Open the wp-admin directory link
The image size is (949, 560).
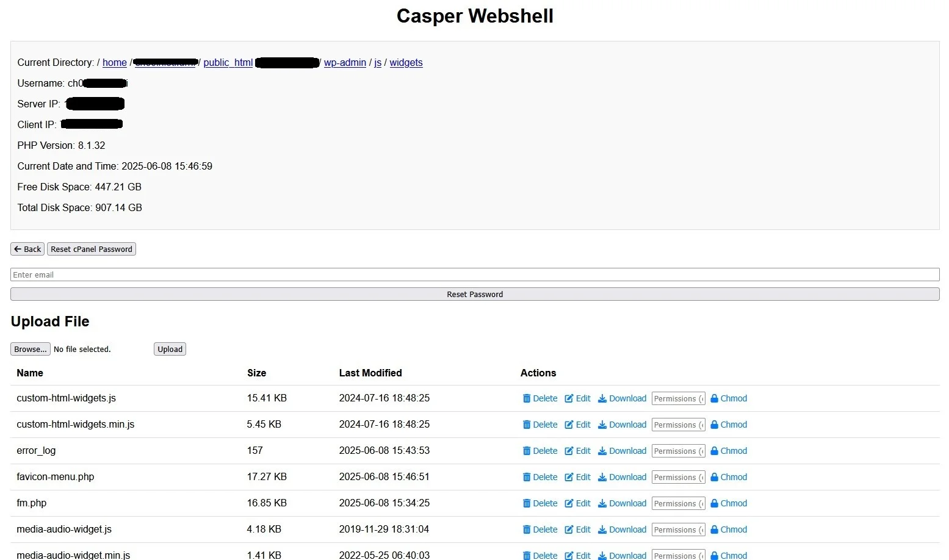click(x=345, y=62)
